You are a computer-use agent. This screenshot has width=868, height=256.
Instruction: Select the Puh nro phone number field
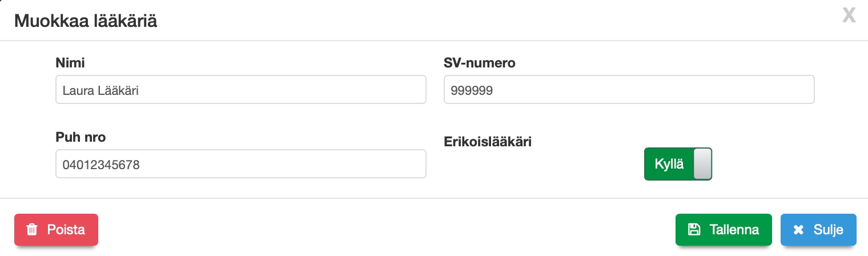(240, 165)
